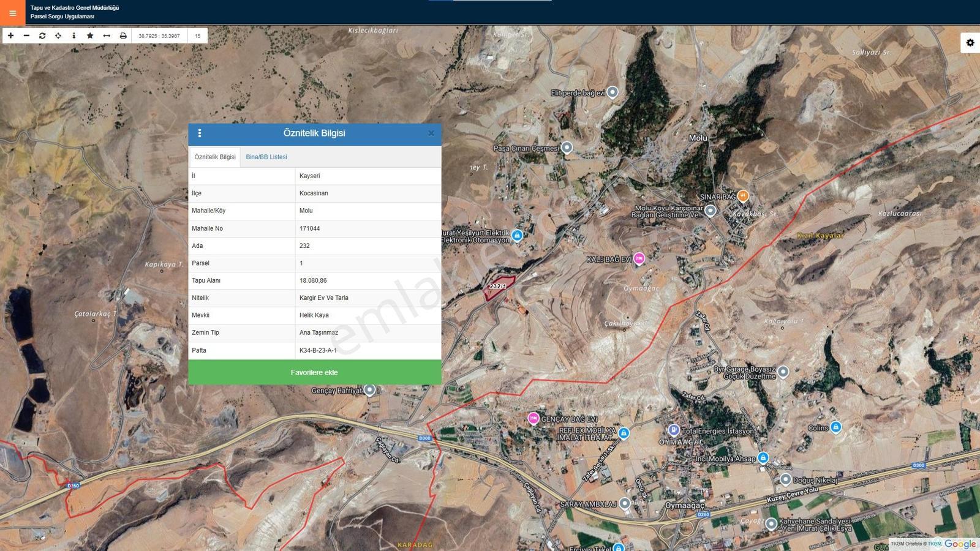Click the TotalEnergies İstasyon fuel pin

click(x=673, y=430)
